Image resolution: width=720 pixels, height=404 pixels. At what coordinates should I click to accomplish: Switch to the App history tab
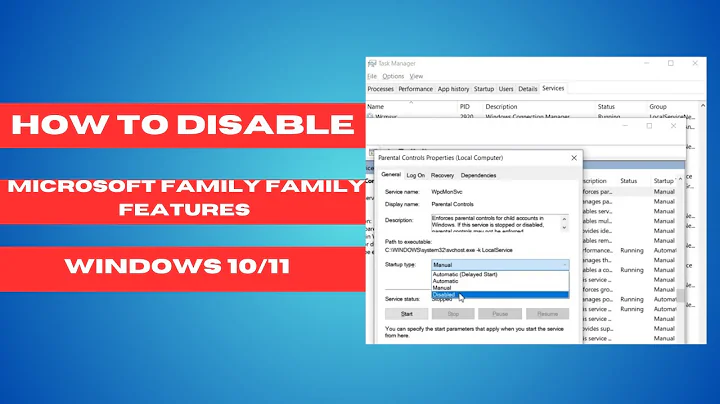pos(453,89)
